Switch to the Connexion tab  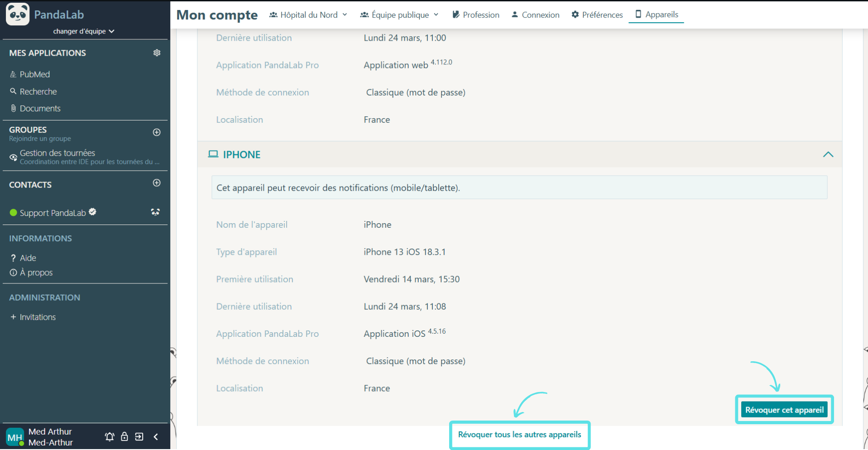tap(536, 15)
